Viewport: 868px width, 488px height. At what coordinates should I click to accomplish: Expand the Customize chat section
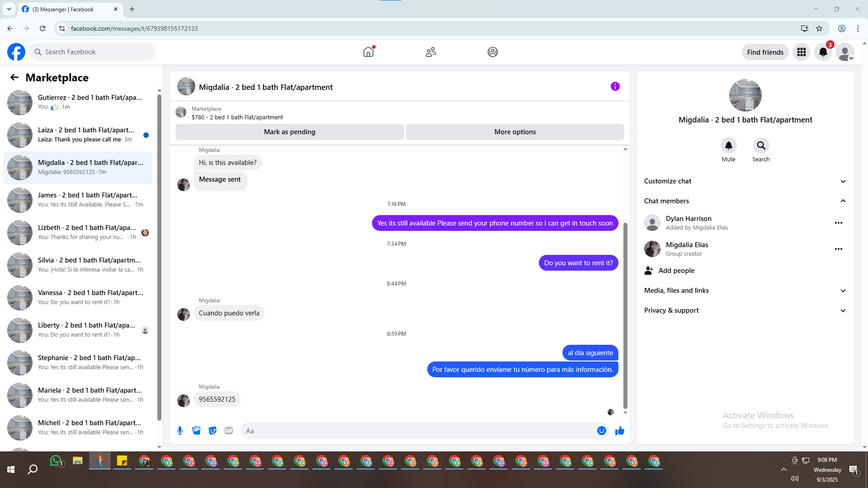point(745,181)
